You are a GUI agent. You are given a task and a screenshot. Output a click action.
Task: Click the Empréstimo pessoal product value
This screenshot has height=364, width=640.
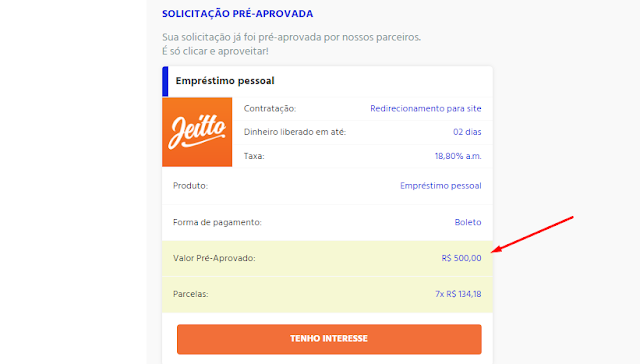pyautogui.click(x=440, y=186)
